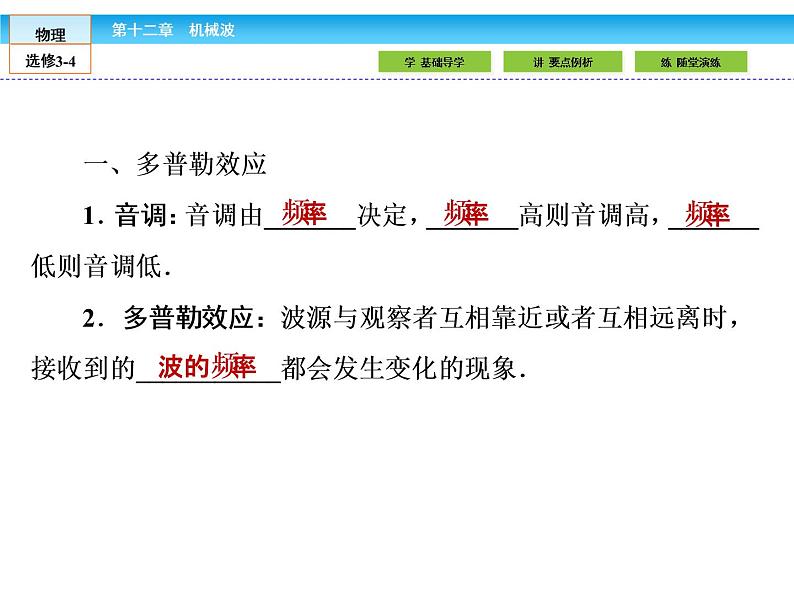Image resolution: width=794 pixels, height=596 pixels.
Task: Click the text 低则音调低.
Action: coord(101,266)
